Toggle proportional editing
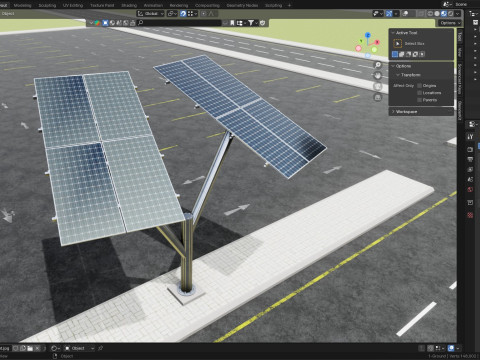This screenshot has width=480, height=360. pyautogui.click(x=203, y=13)
